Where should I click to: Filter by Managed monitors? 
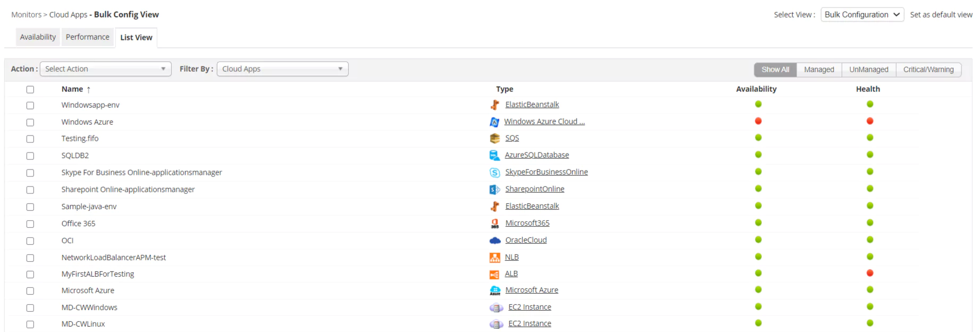point(819,70)
